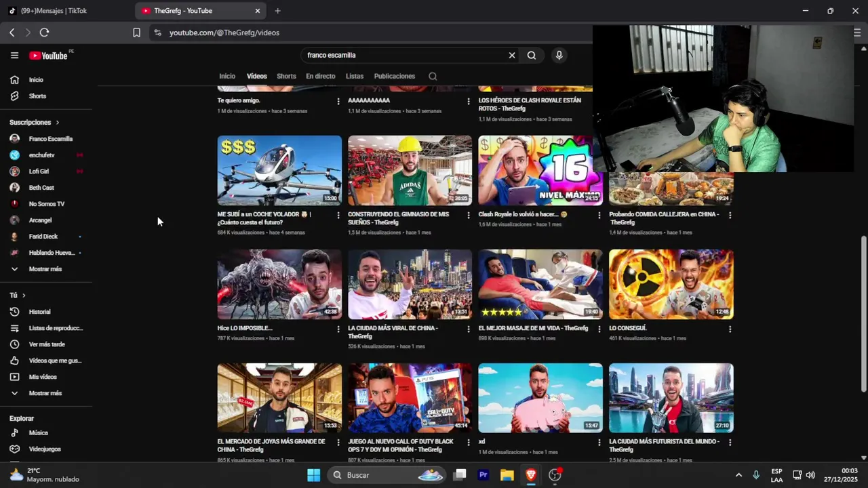Screen dimensions: 868x488
Task: Show hidden system tray icons chevron
Action: (x=738, y=475)
